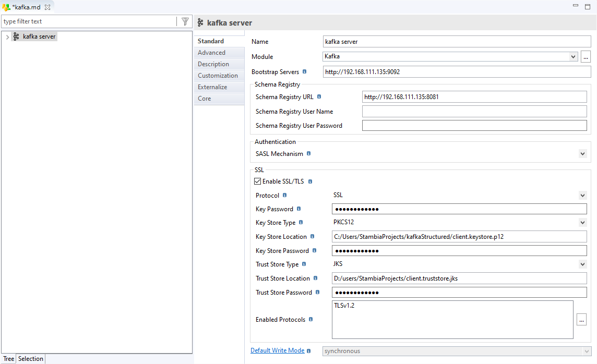
Task: Switch to the Core tab
Action: coord(219,98)
